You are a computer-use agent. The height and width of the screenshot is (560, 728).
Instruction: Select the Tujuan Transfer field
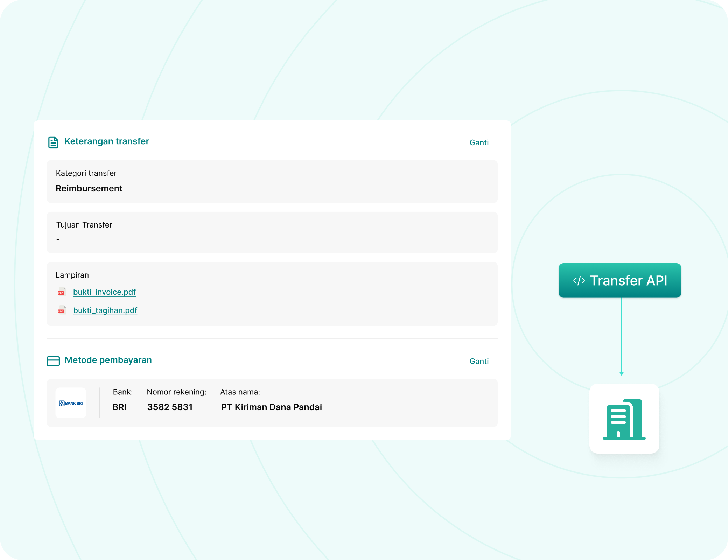(272, 232)
